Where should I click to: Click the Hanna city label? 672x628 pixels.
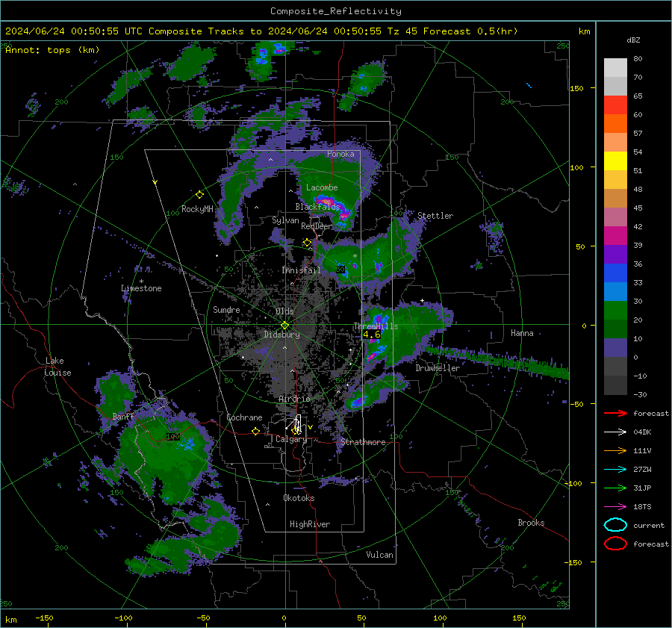point(522,333)
